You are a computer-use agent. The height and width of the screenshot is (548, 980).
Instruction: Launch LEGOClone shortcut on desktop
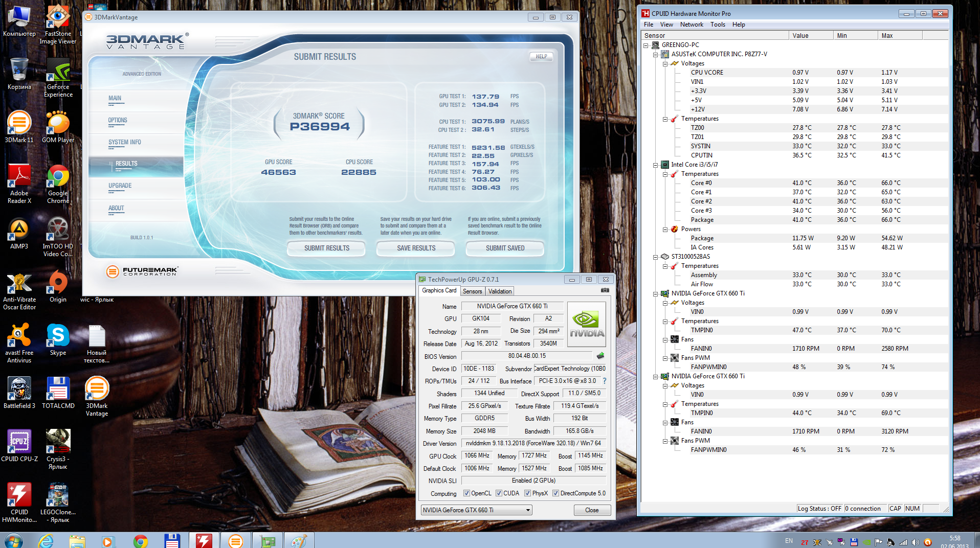58,503
